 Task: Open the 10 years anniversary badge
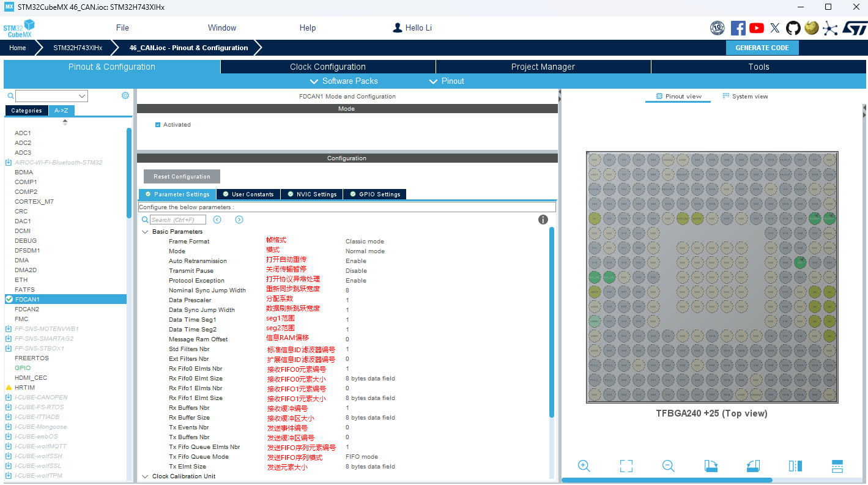[x=717, y=28]
